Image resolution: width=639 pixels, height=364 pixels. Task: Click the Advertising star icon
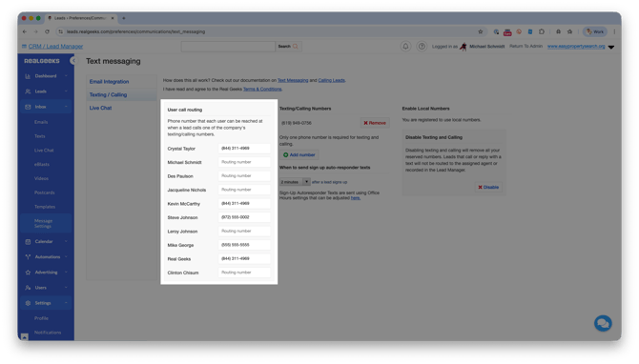click(x=28, y=273)
